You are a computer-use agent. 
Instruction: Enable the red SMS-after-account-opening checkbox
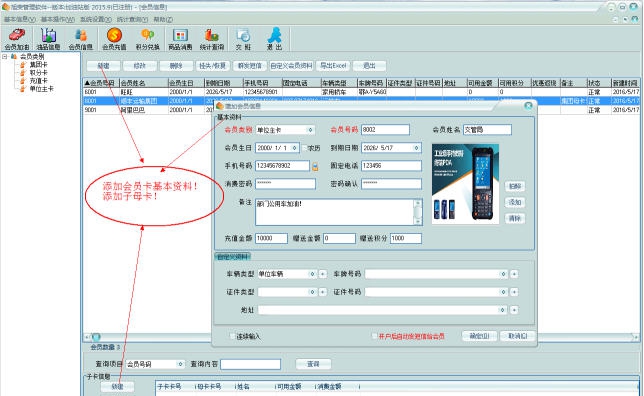(374, 336)
